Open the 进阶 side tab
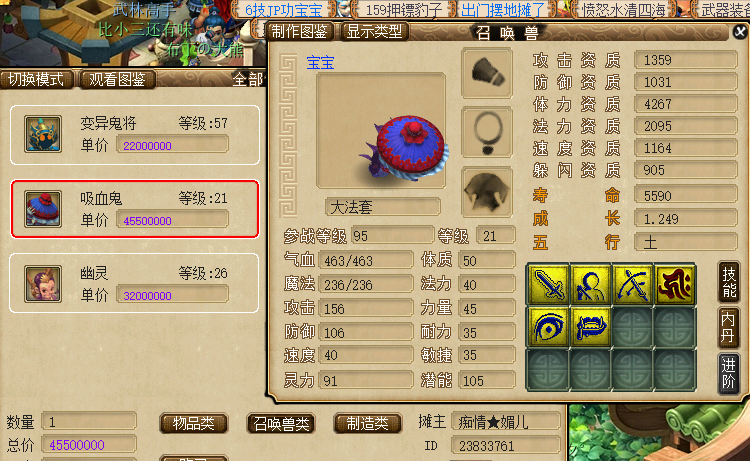750x461 pixels. pyautogui.click(x=728, y=374)
